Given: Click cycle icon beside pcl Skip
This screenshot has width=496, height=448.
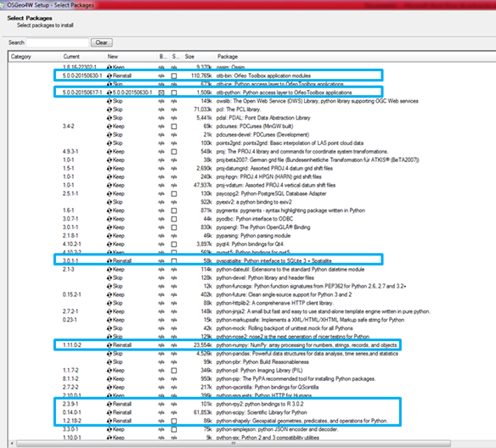Looking at the screenshot, I should point(110,109).
